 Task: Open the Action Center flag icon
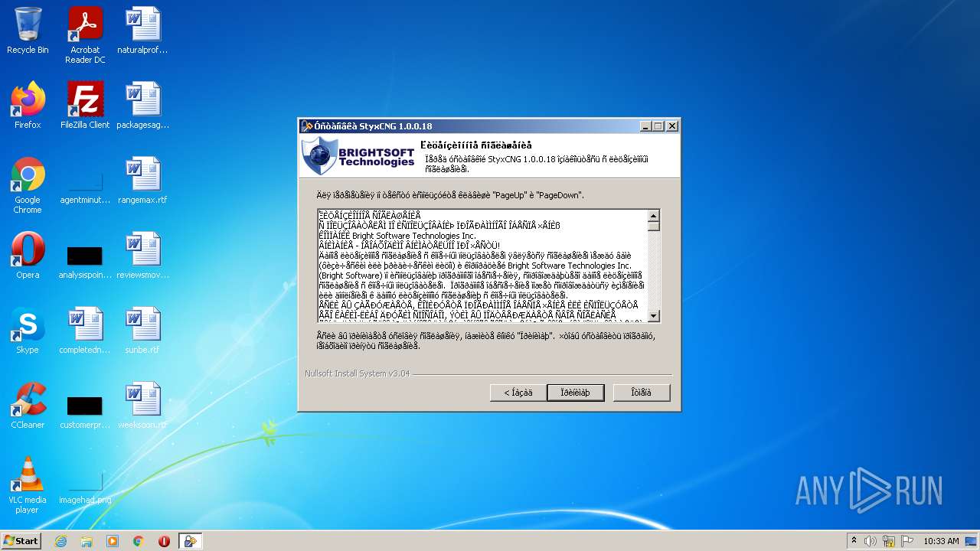pos(907,541)
